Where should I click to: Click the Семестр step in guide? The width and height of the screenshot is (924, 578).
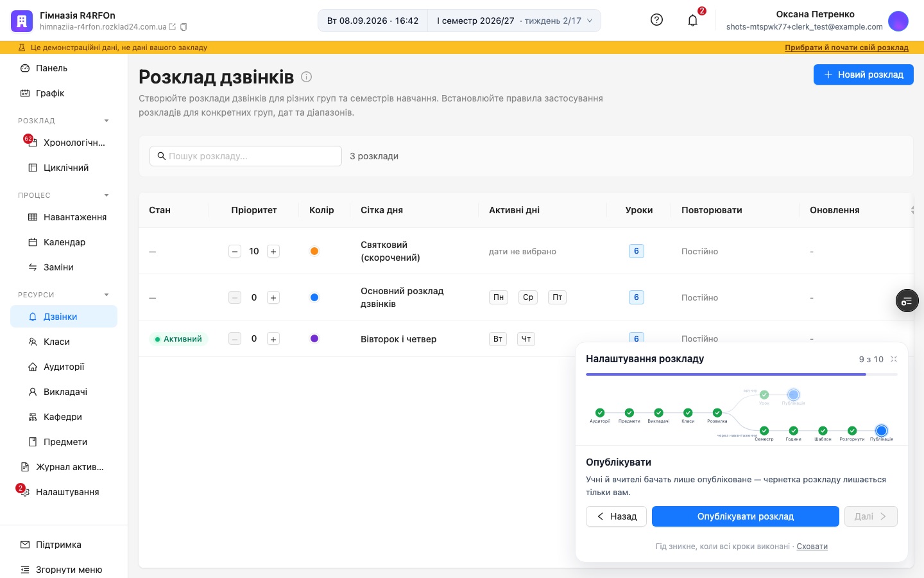[x=764, y=430]
